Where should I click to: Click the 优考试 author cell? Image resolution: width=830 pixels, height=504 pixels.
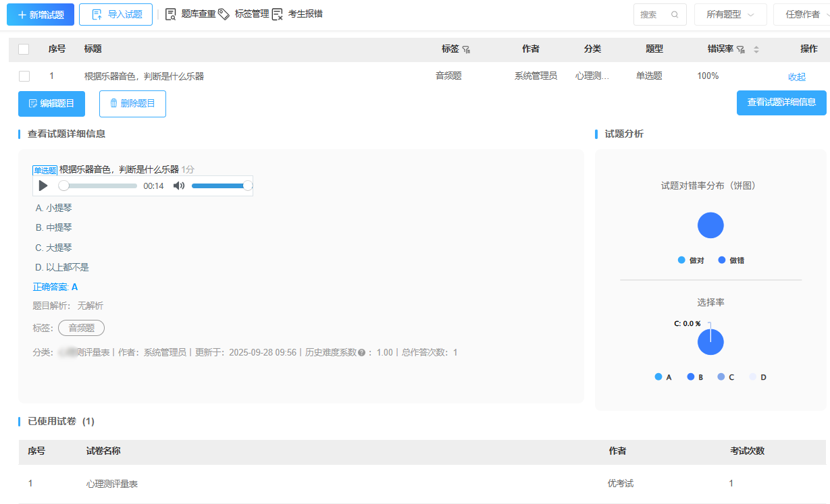[621, 484]
